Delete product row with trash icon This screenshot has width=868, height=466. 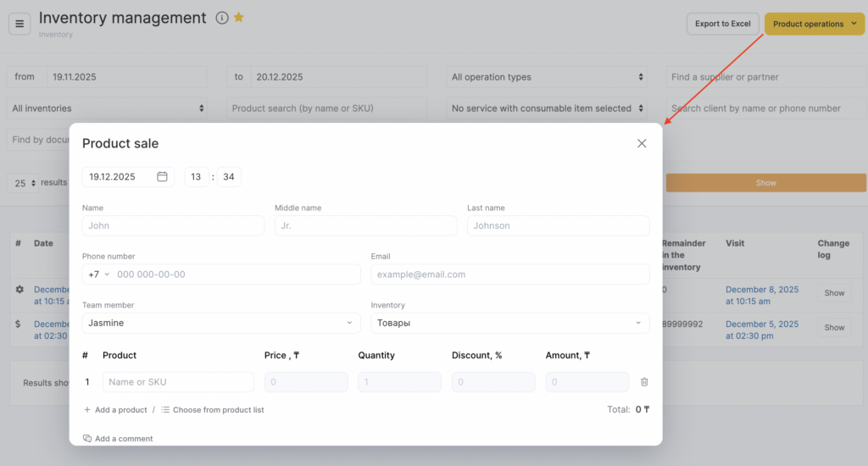click(644, 382)
